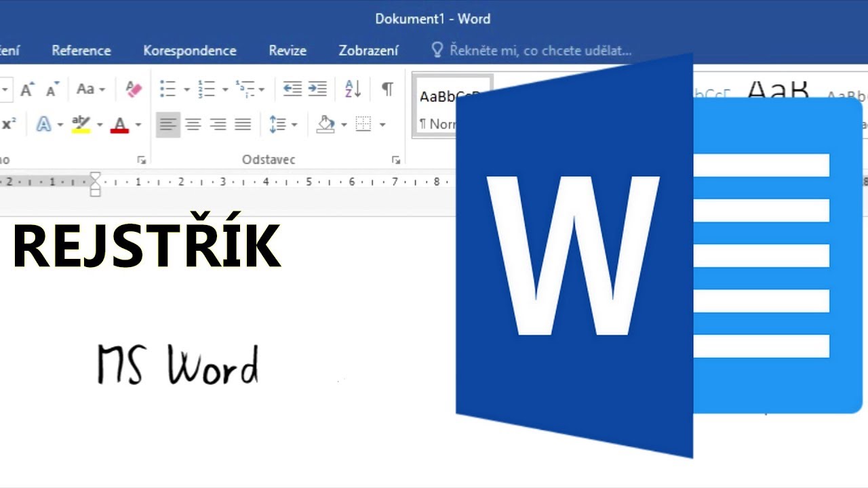Decrease paragraph indent
Image resolution: width=868 pixels, height=488 pixels.
292,89
